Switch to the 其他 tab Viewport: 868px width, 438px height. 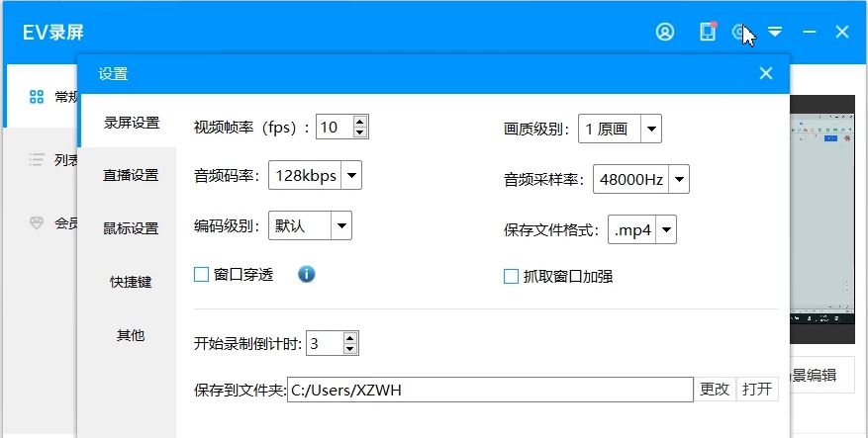click(x=132, y=334)
